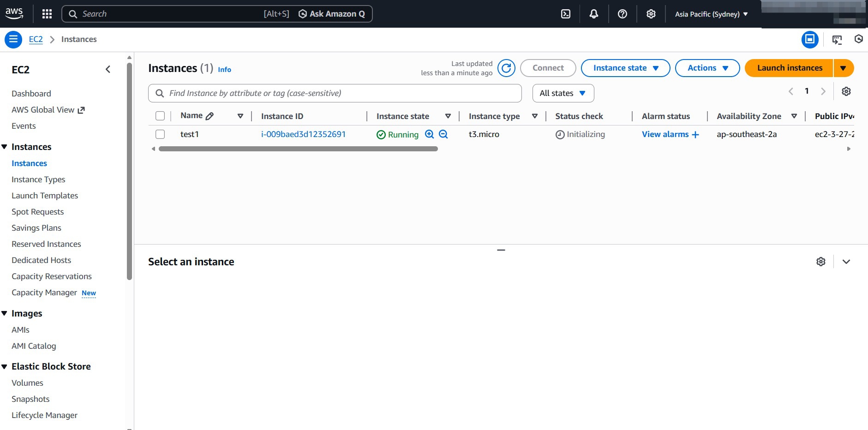Open the Asia Pacific (Sydney) region selector
The height and width of the screenshot is (430, 868).
[x=711, y=14]
